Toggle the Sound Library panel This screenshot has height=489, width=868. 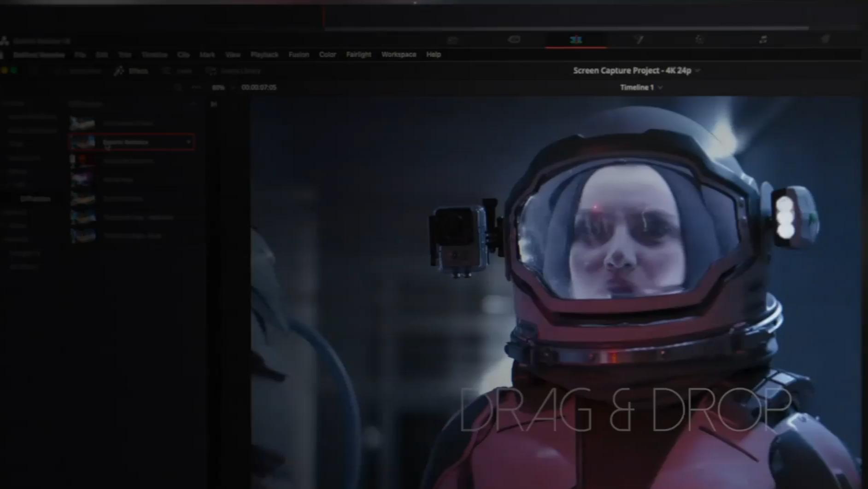click(x=233, y=71)
